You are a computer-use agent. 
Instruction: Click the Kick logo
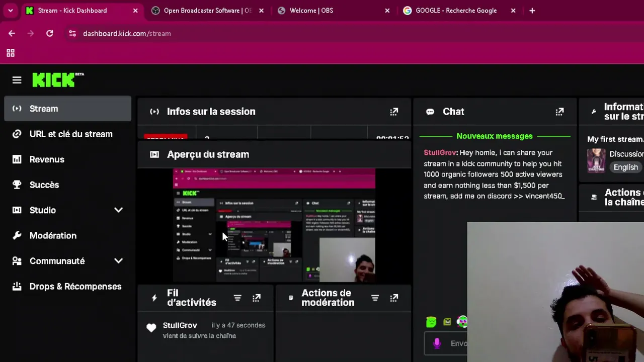[58, 80]
